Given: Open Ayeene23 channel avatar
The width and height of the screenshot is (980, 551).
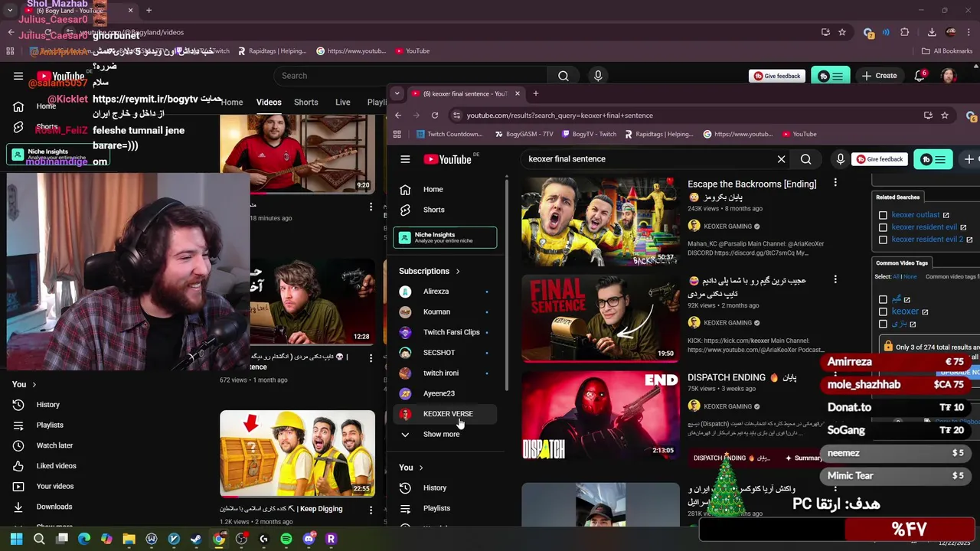Looking at the screenshot, I should point(406,393).
